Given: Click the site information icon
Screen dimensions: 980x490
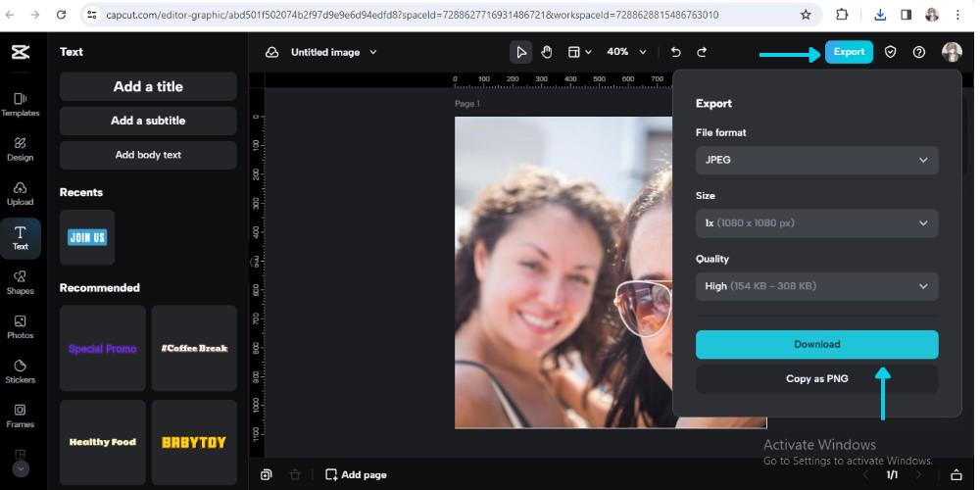Looking at the screenshot, I should click(92, 15).
